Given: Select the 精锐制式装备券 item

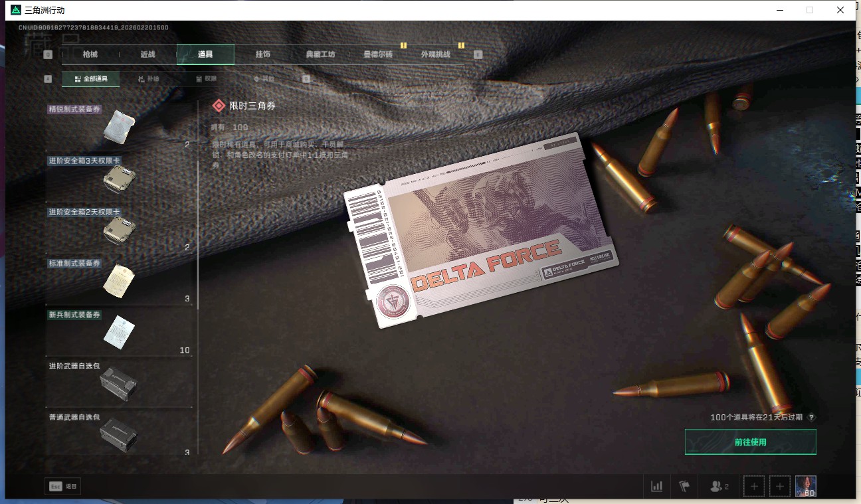Looking at the screenshot, I should coord(119,126).
